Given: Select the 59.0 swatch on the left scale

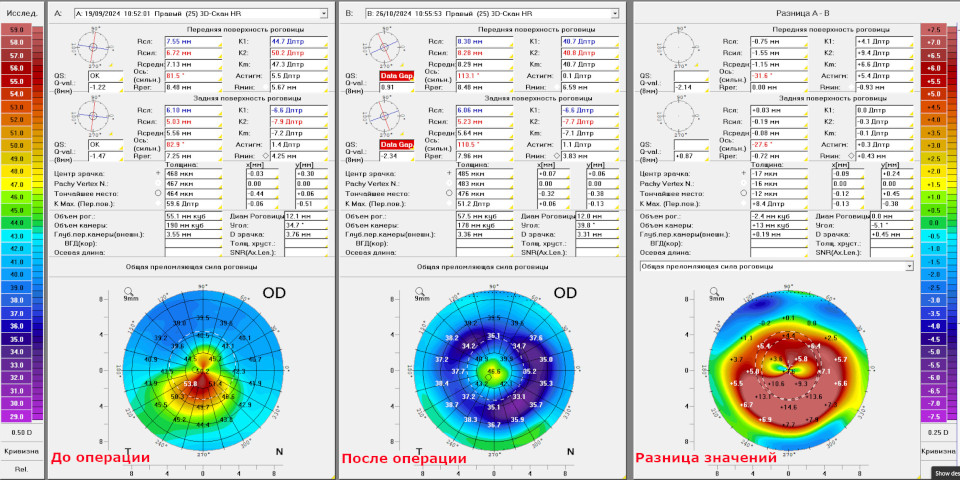Looking at the screenshot, I should [17, 29].
